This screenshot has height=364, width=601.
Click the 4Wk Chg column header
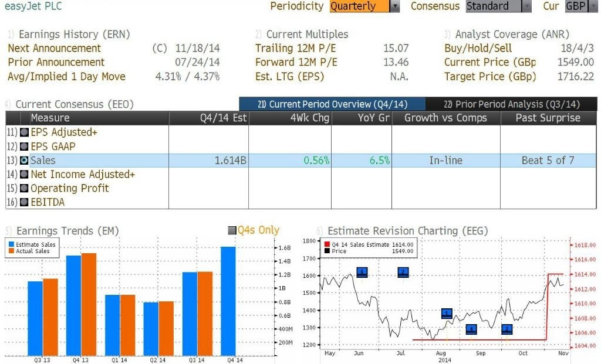(x=290, y=118)
